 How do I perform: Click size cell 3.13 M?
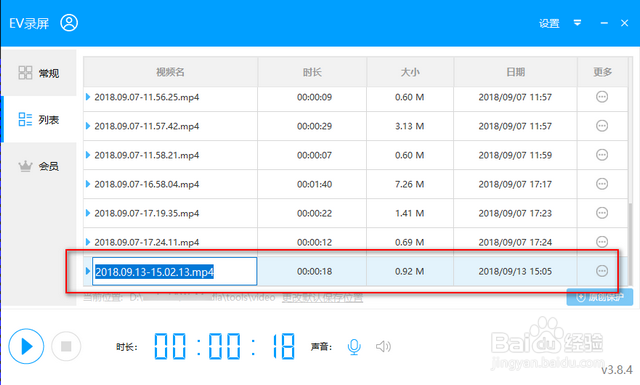(409, 126)
